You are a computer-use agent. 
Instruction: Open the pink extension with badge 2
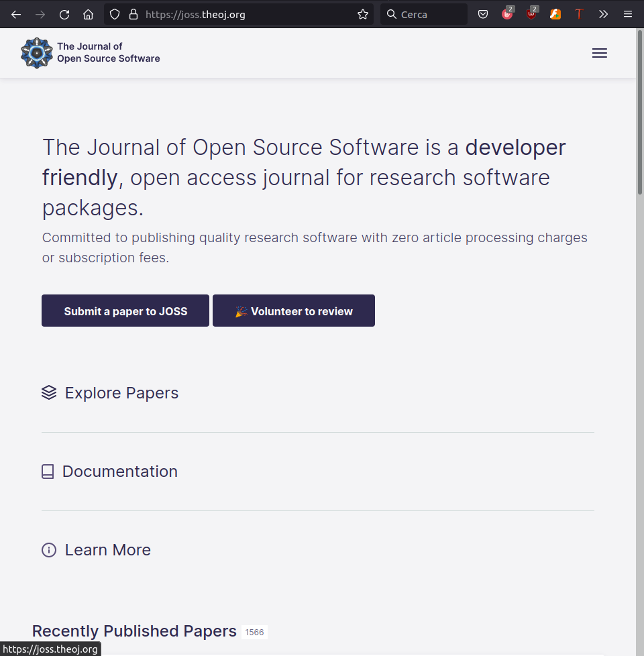point(507,15)
